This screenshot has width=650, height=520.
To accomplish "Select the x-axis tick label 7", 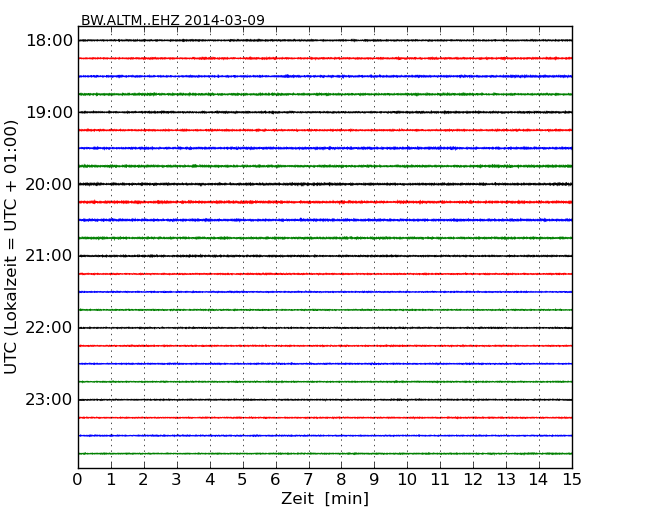I will click(x=308, y=479).
